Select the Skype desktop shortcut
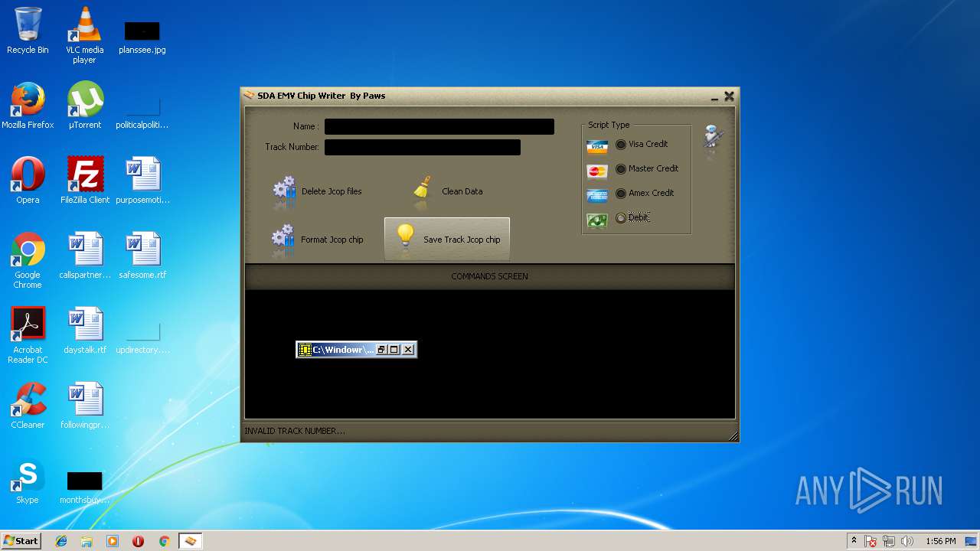This screenshot has width=980, height=551. click(28, 481)
